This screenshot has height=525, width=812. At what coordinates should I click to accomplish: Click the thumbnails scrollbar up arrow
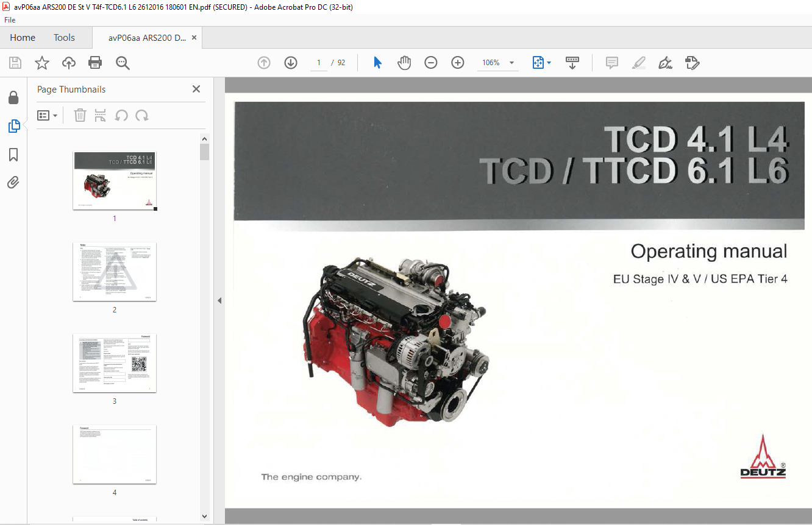point(205,138)
